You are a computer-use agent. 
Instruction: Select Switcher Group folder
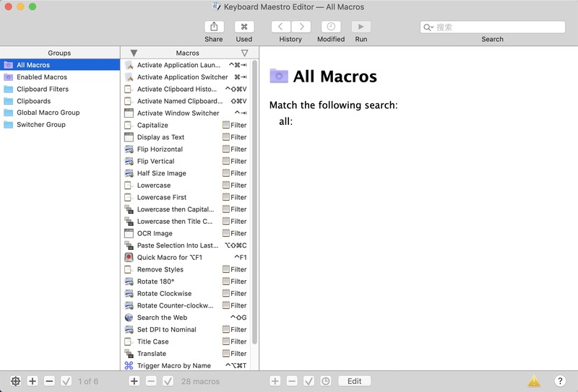60,124
